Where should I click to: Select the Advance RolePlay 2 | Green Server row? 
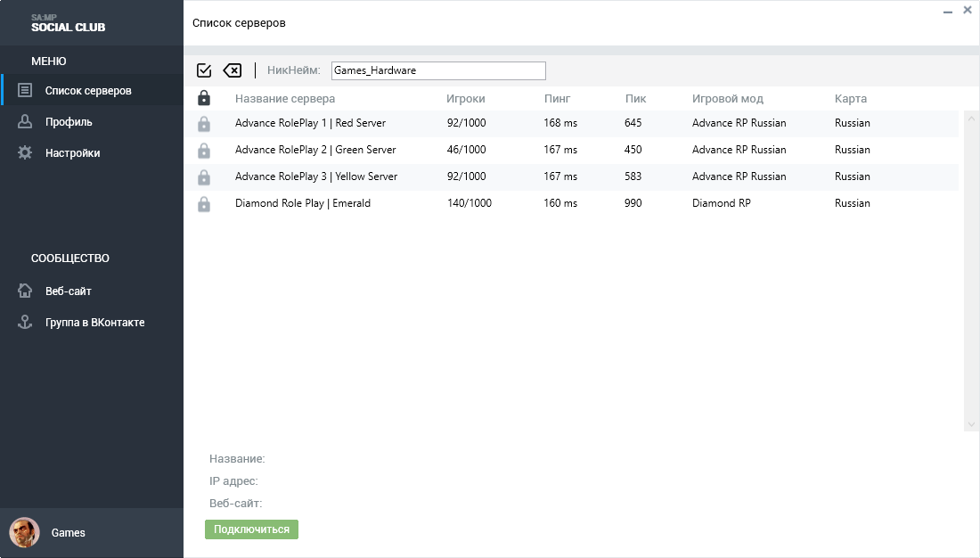point(571,151)
